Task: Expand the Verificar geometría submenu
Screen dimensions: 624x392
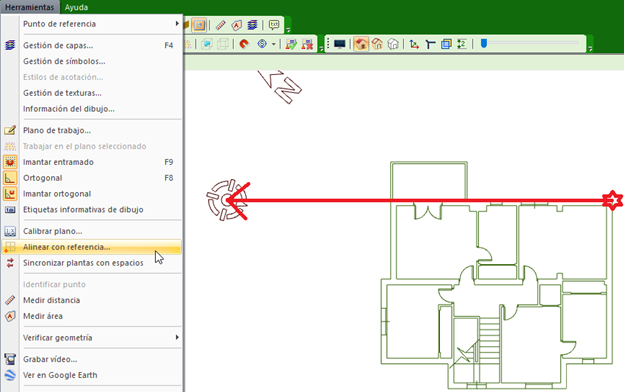Action: 92,338
